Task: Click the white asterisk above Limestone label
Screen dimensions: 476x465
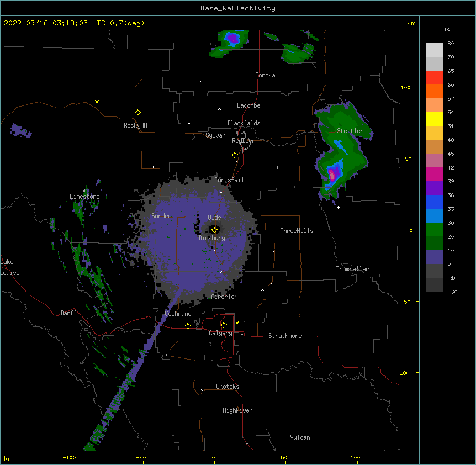Action: 85,191
